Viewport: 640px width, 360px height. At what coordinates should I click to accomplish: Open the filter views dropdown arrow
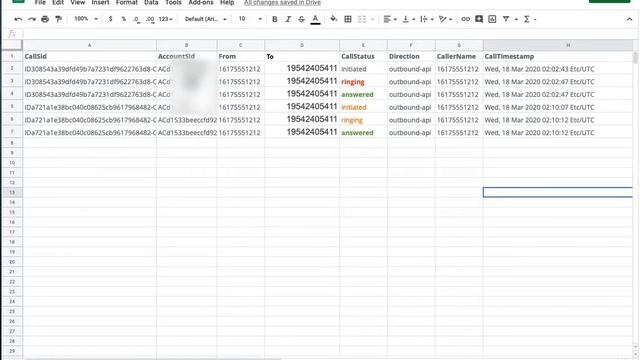coord(516,19)
